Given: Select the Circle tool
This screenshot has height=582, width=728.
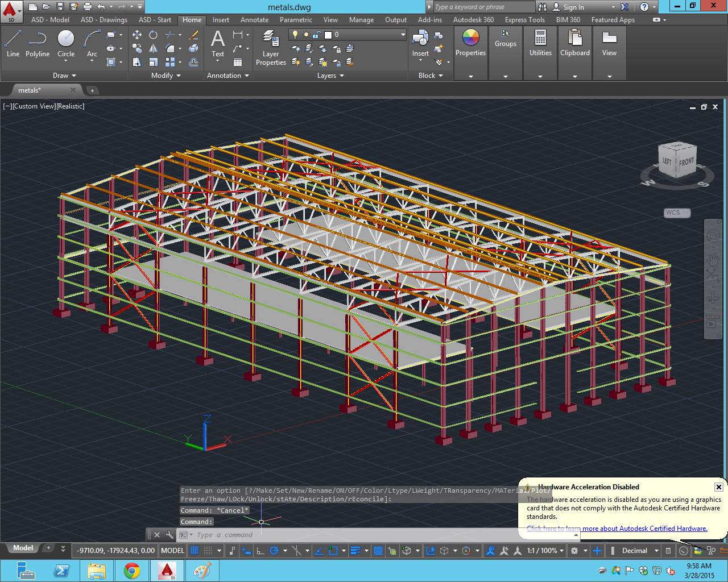Looking at the screenshot, I should pos(65,45).
